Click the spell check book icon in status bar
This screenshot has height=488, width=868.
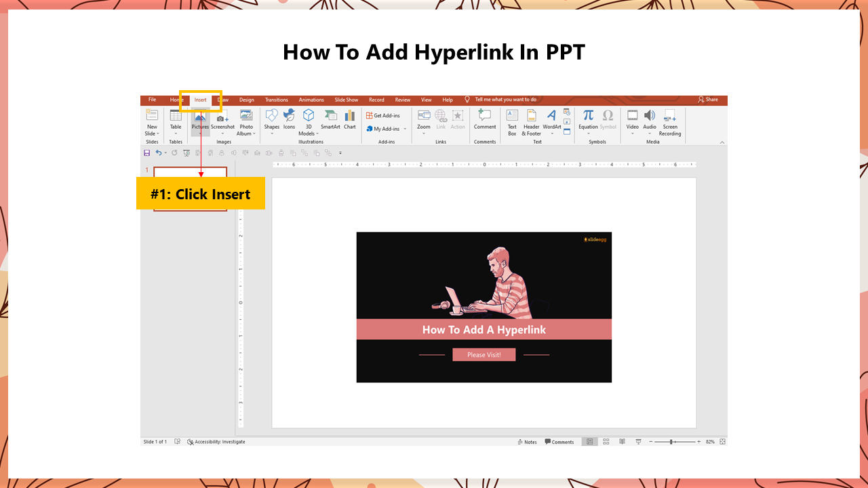coord(178,442)
